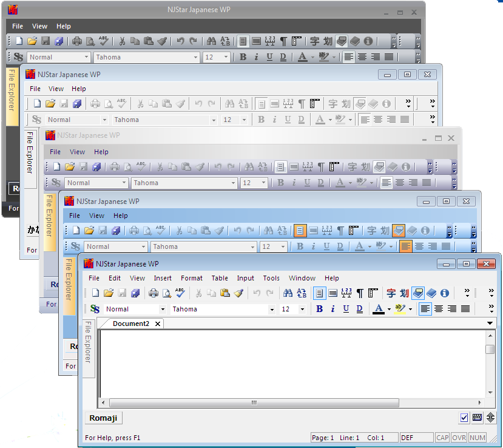Open font size 12 dropdown in Document2 window
The image size is (503, 448).
302,310
